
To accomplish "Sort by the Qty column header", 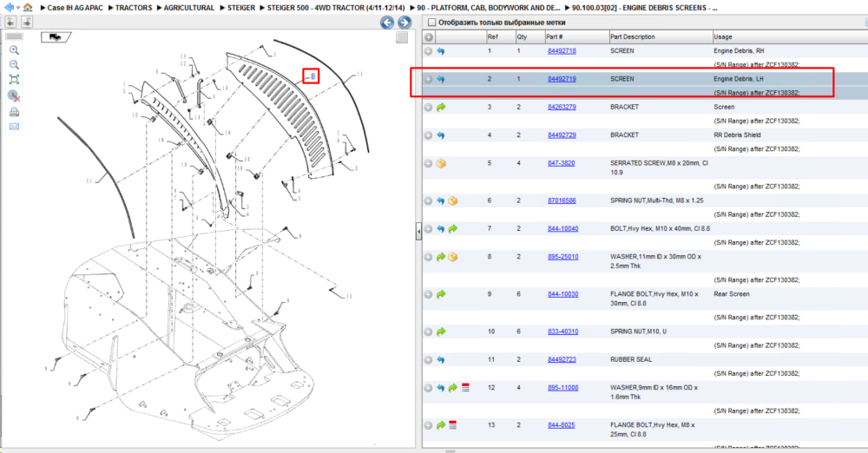I will 522,37.
